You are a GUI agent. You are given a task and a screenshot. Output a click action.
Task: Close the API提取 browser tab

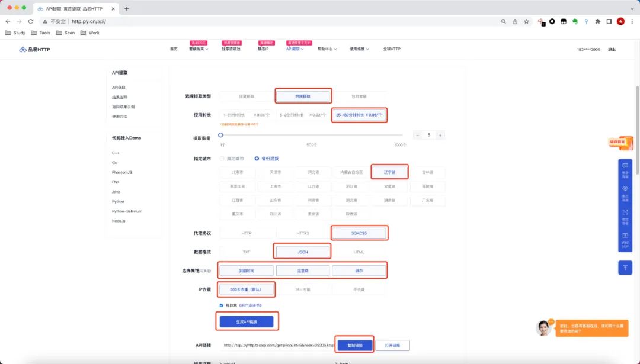click(x=113, y=8)
